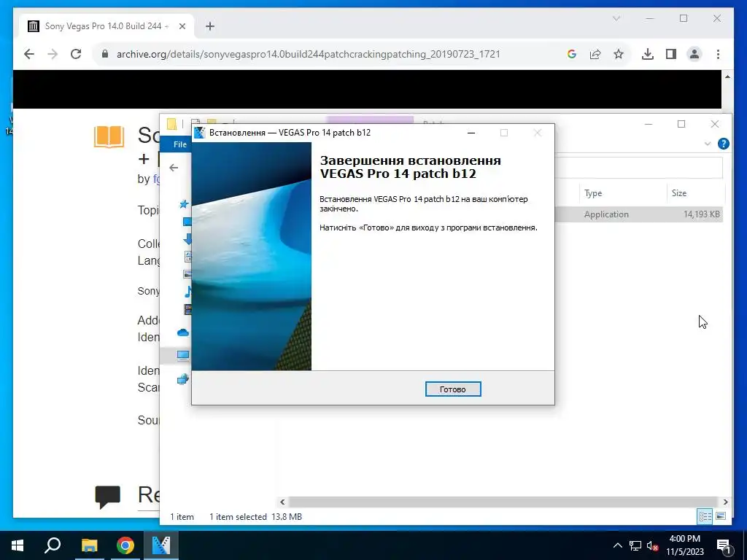Screen dimensions: 747x560
Task: Open File Explorer help icon
Action: [723, 144]
